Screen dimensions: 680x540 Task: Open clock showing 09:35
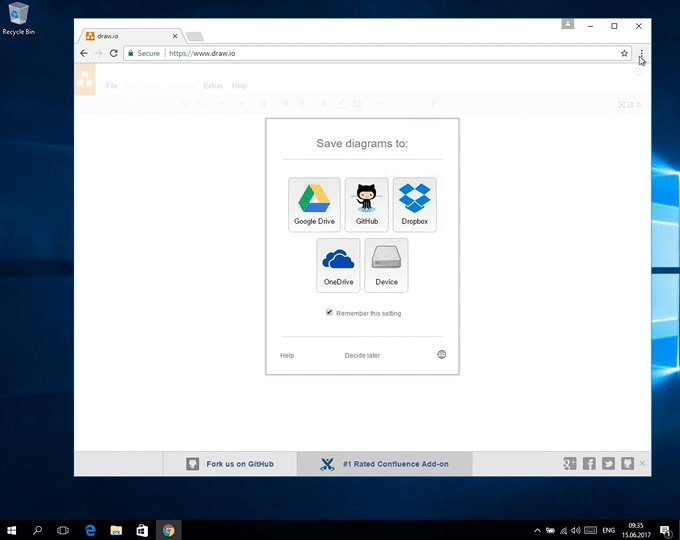tap(636, 530)
